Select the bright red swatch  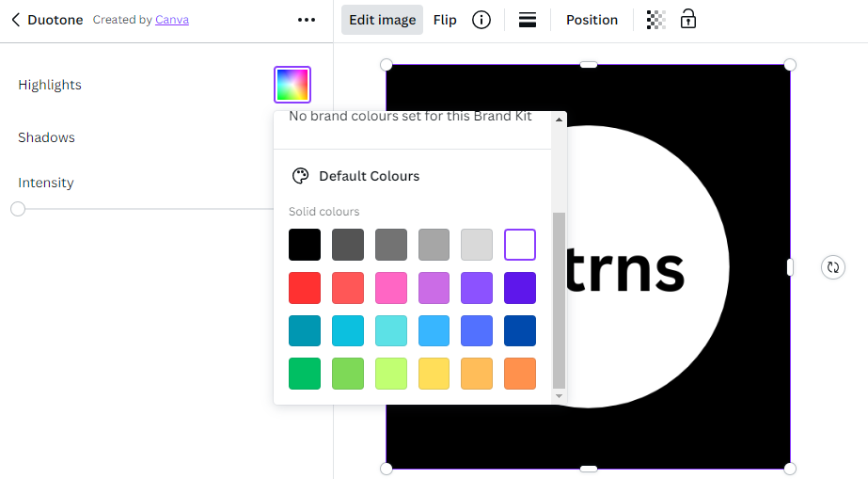click(x=305, y=287)
